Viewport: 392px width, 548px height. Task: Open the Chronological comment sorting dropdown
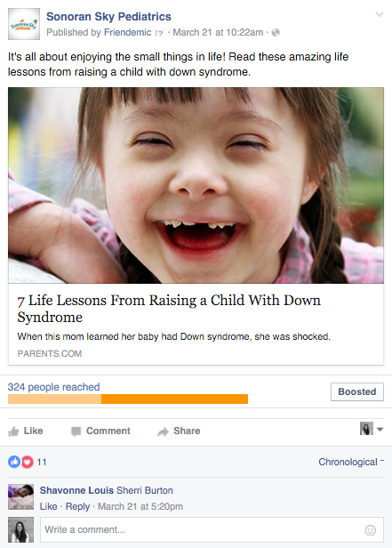pos(351,462)
